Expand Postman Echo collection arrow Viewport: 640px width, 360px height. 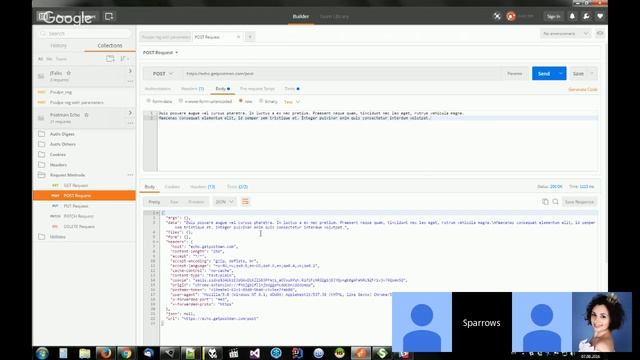130,113
